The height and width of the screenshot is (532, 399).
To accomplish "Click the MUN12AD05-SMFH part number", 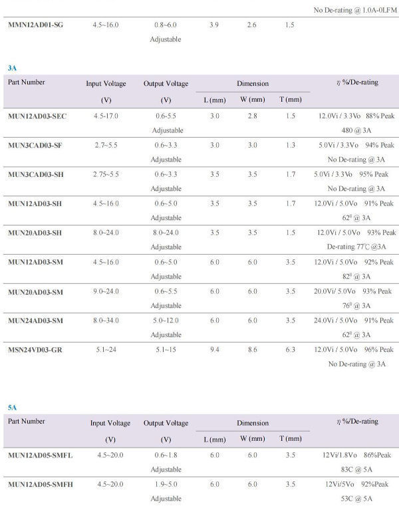I will click(x=40, y=485).
